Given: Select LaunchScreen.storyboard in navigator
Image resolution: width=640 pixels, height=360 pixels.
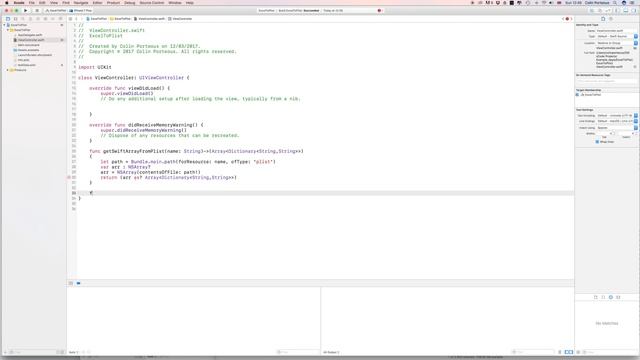Looking at the screenshot, I should (34, 55).
